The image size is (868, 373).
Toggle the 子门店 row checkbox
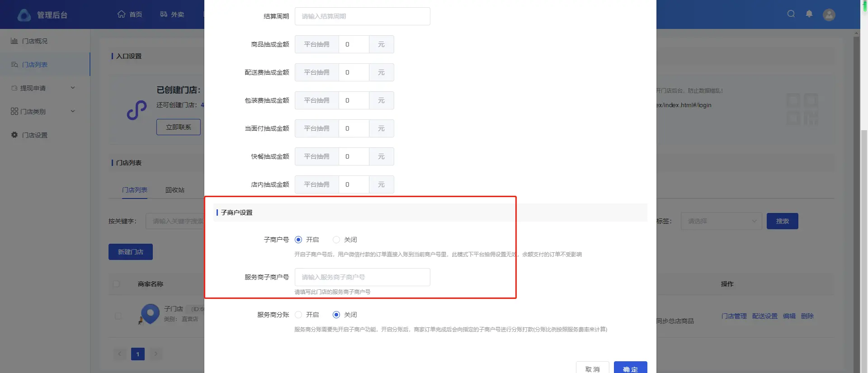pyautogui.click(x=118, y=316)
